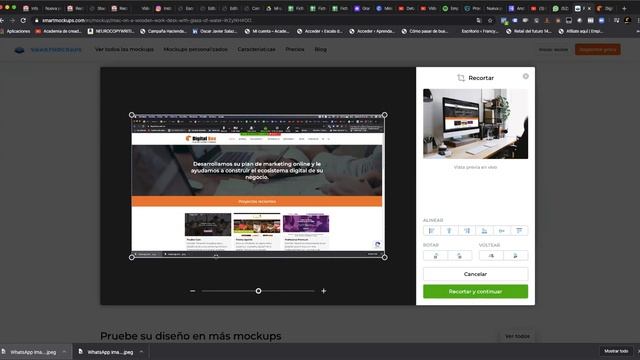The height and width of the screenshot is (360, 640).
Task: Open Precios menu item
Action: tap(295, 49)
